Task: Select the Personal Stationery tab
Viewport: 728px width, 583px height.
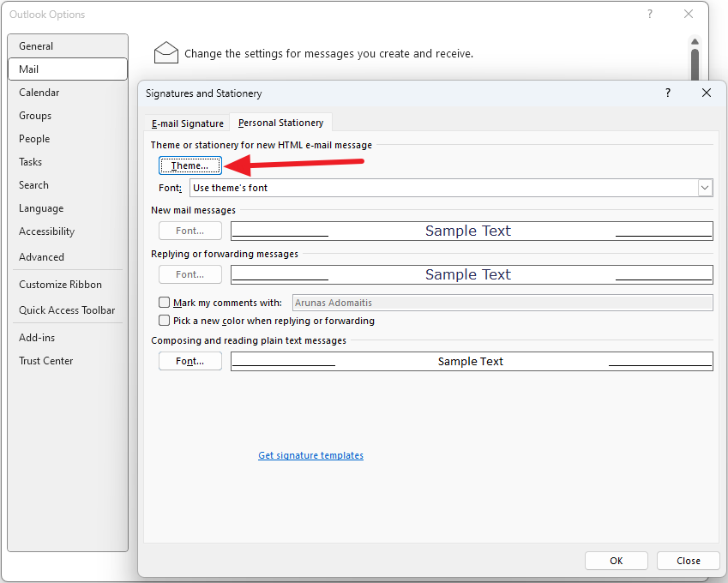Action: coord(283,122)
